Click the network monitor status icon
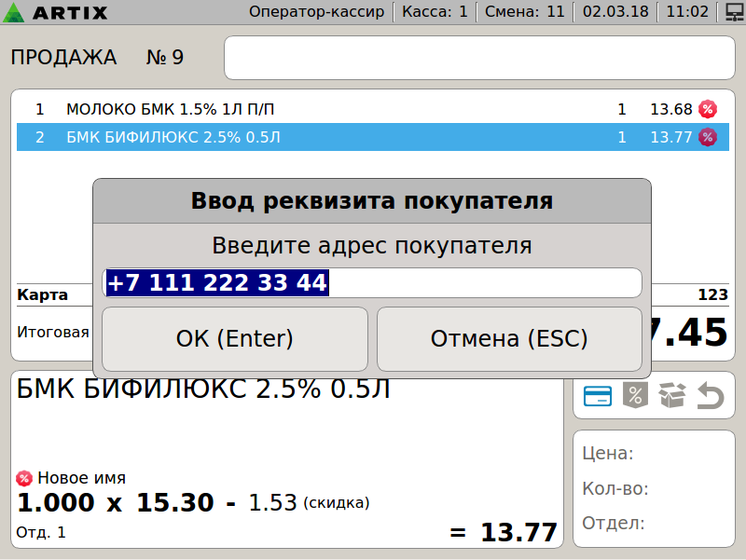This screenshot has width=746, height=560. coord(735,12)
